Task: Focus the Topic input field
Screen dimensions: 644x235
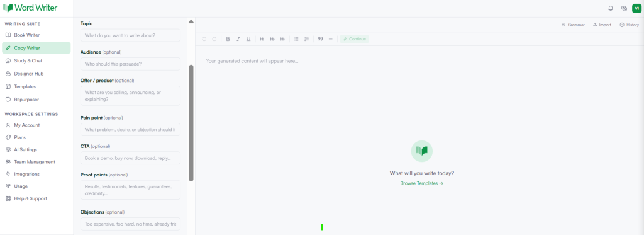Action: coord(130,35)
